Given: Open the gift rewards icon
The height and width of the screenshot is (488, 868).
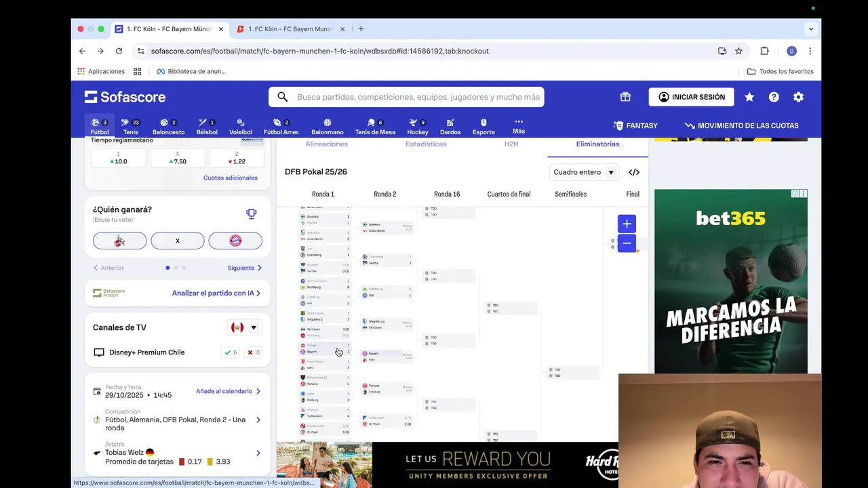Looking at the screenshot, I should coord(625,97).
